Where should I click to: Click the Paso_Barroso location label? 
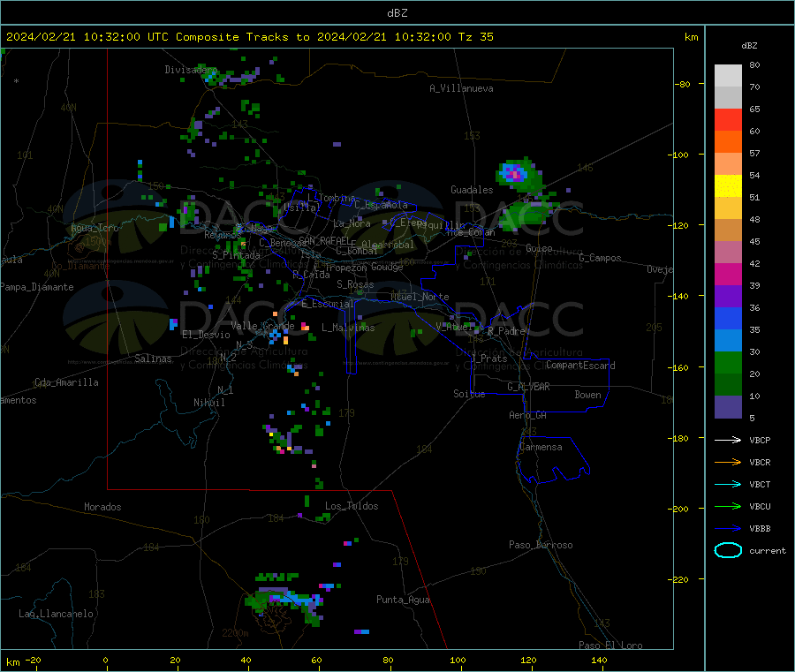541,545
